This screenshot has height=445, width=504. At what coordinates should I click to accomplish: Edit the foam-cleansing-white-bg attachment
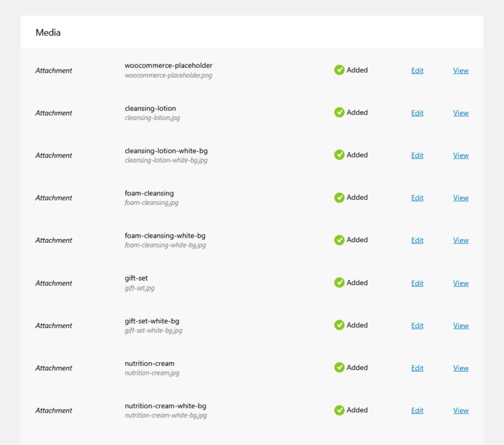(417, 240)
